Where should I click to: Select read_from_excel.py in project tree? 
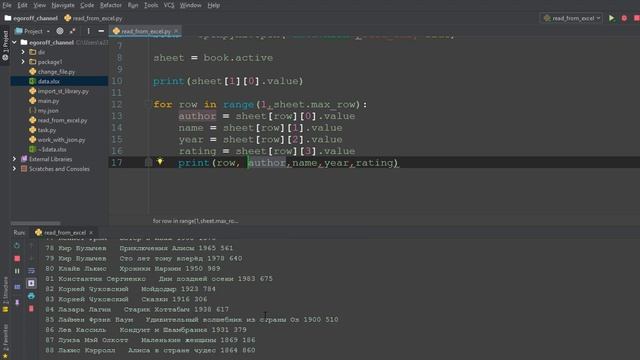(62, 120)
